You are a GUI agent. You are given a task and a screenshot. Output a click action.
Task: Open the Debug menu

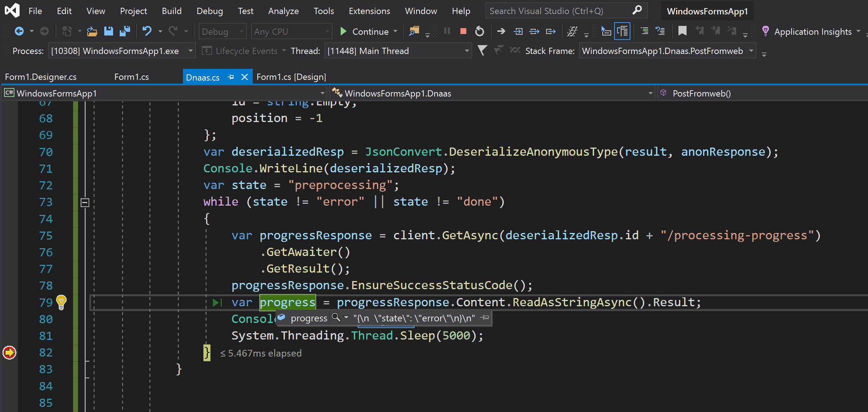coord(210,11)
